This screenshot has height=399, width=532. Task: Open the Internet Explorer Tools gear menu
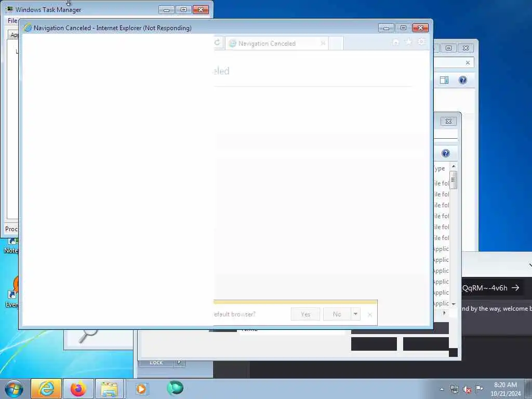pyautogui.click(x=421, y=42)
